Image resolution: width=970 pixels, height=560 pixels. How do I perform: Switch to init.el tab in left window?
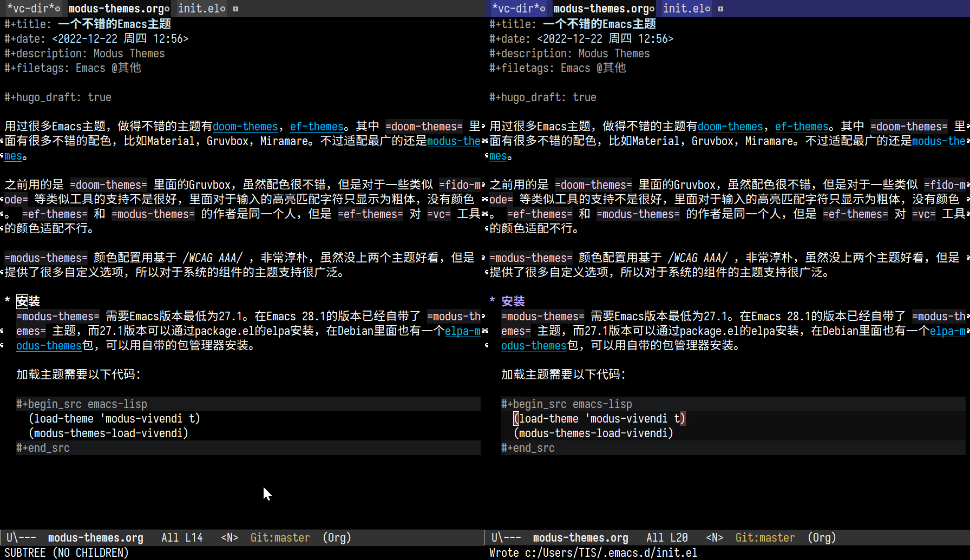pos(198,9)
